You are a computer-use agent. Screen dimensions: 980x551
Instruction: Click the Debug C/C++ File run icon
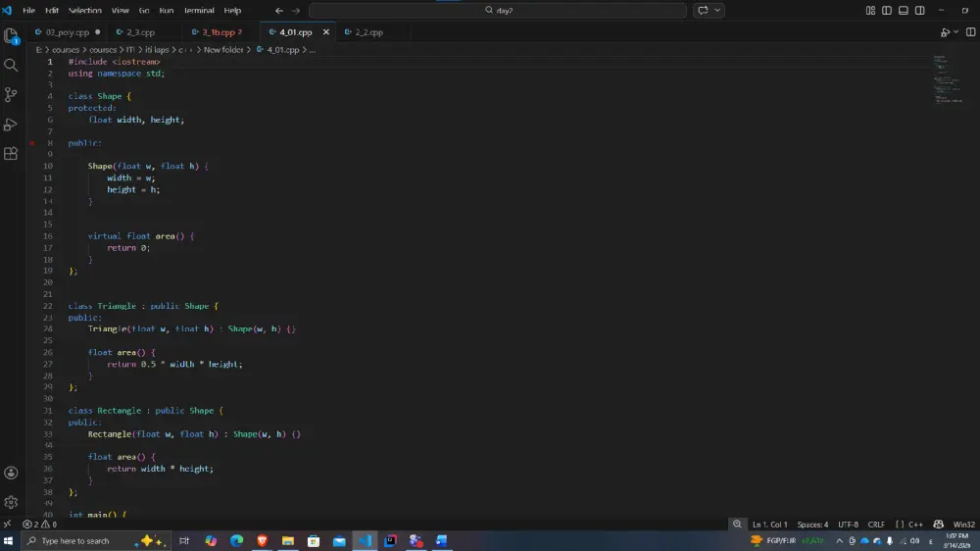click(945, 32)
